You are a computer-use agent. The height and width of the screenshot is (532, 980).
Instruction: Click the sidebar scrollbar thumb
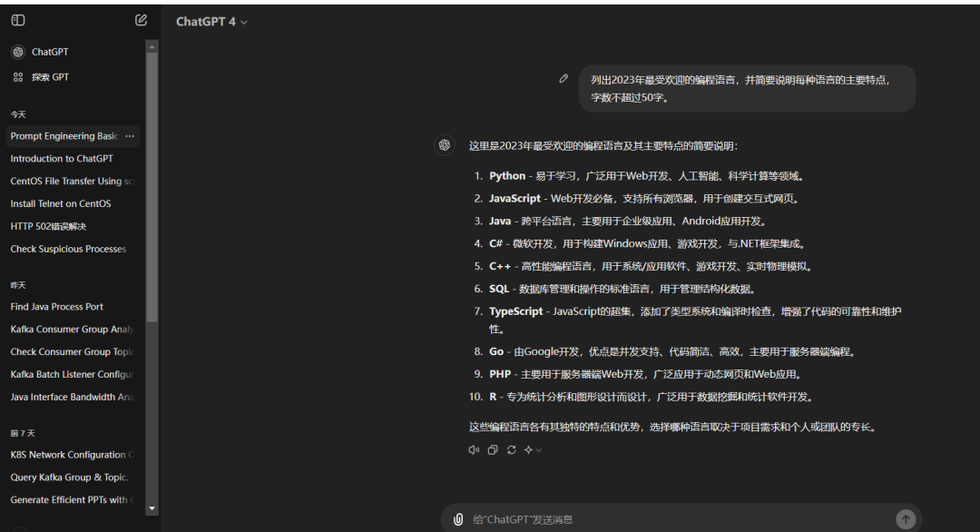pos(152,188)
